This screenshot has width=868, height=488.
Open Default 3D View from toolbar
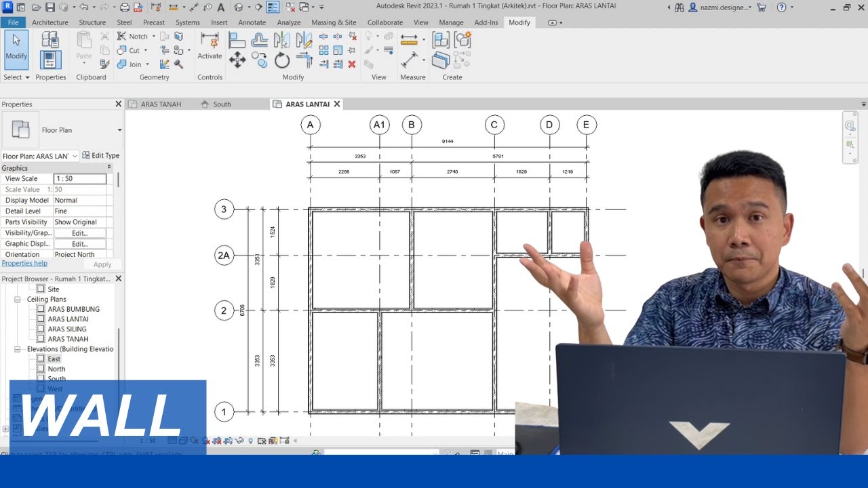coord(238,7)
